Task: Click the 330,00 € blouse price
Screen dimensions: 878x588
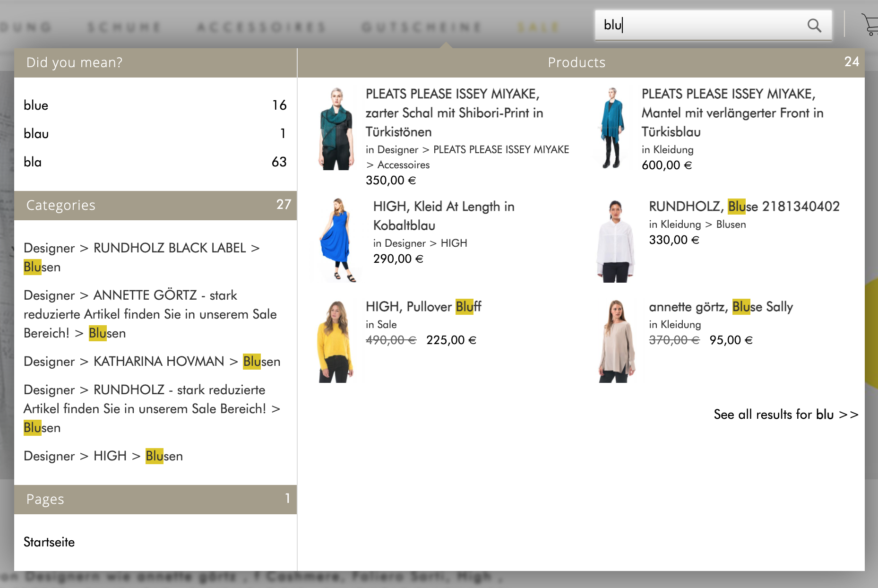Action: [x=674, y=240]
